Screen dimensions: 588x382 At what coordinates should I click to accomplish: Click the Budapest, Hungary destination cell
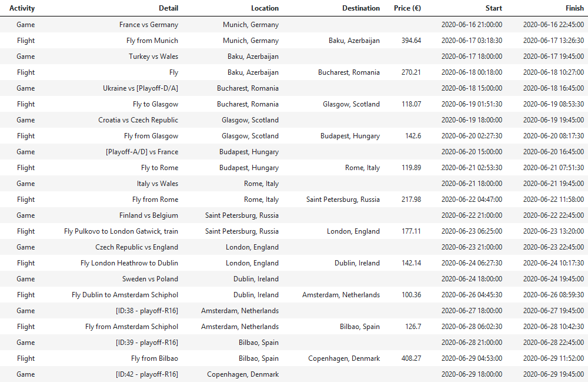350,136
